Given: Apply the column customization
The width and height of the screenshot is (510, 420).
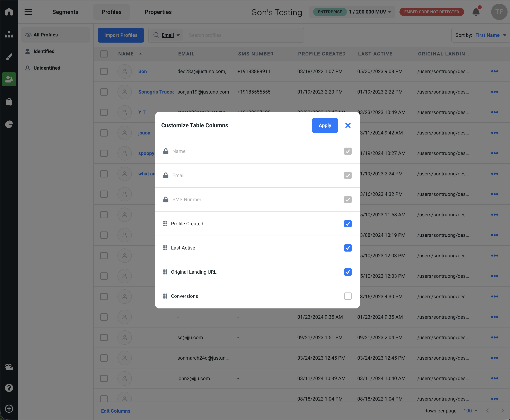Looking at the screenshot, I should (x=325, y=125).
